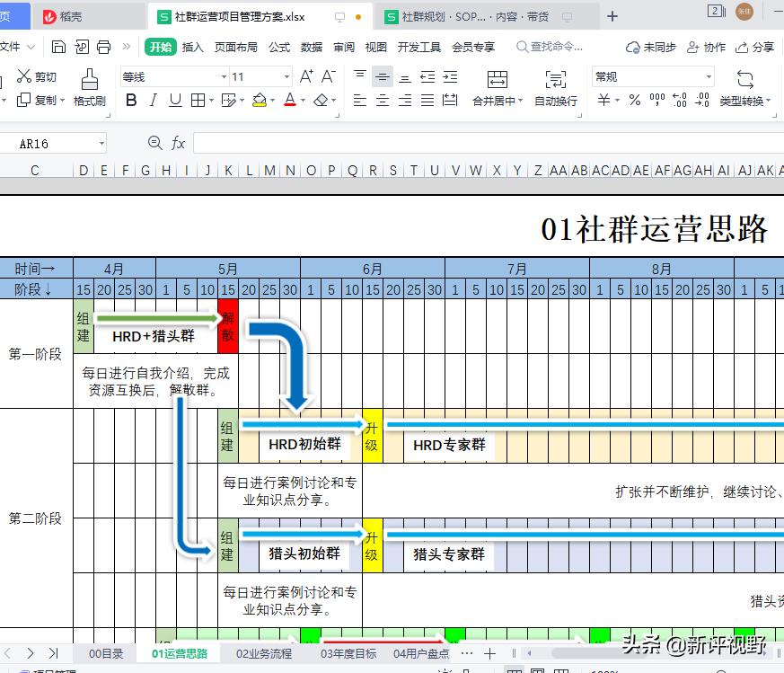This screenshot has height=673, width=784.
Task: Click the Insert Function (fx) icon
Action: (x=176, y=142)
